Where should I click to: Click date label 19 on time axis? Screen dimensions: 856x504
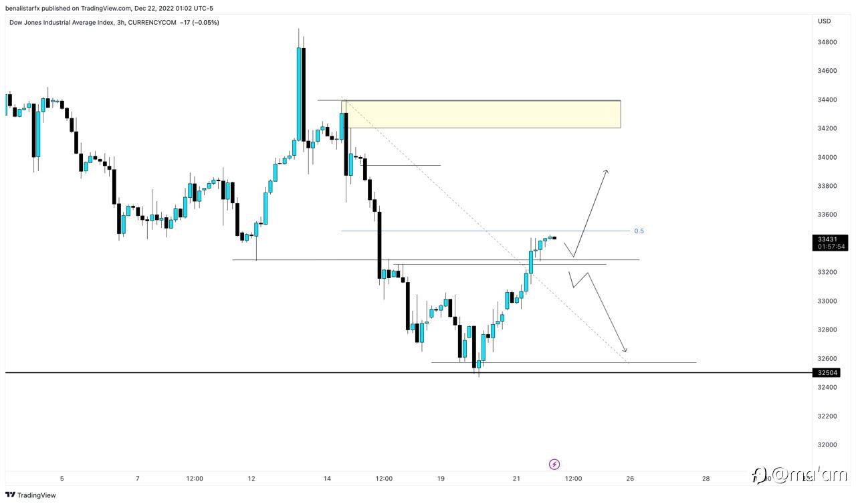coord(441,479)
